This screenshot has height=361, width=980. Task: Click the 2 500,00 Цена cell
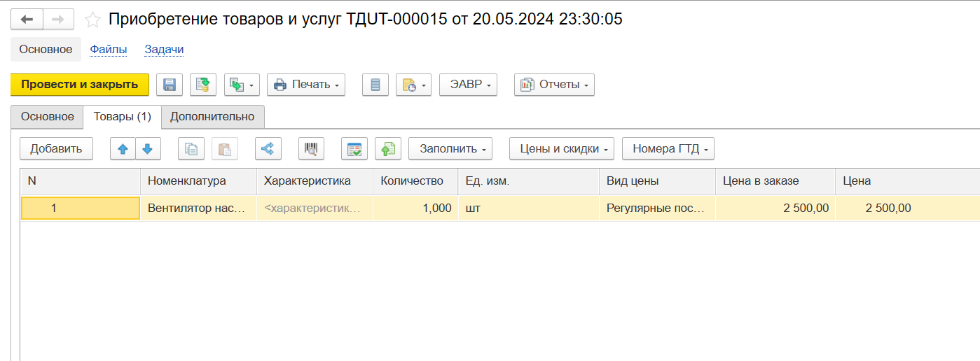(x=907, y=208)
